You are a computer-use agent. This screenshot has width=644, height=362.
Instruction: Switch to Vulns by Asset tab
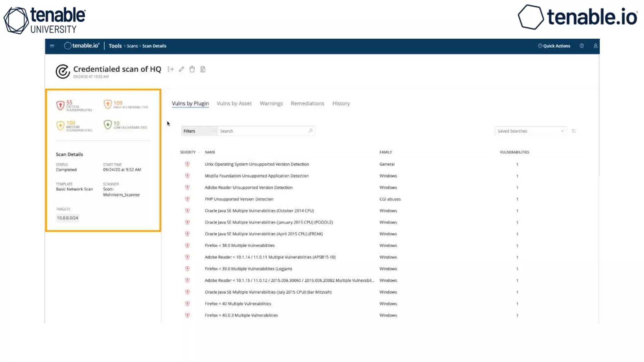click(234, 103)
